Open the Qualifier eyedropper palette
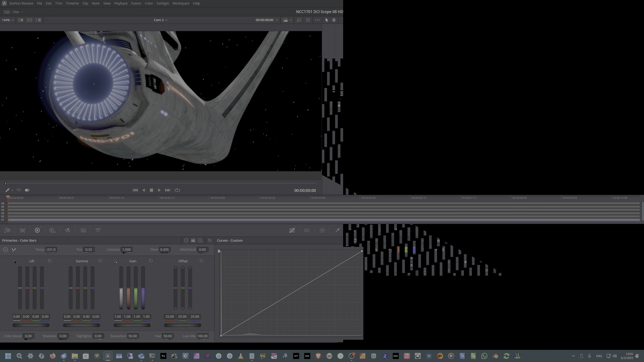Viewport: 644px width, 362px height. coord(337,230)
